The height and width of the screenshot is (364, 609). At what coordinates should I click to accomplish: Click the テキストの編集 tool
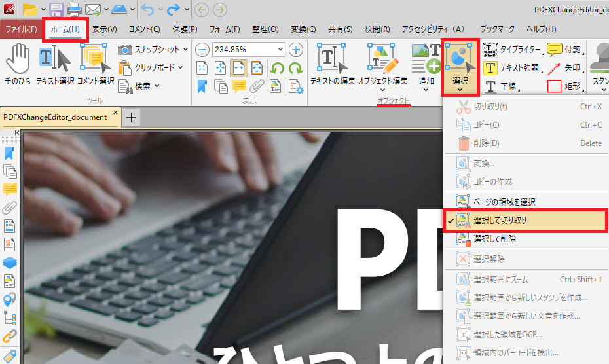pyautogui.click(x=333, y=64)
